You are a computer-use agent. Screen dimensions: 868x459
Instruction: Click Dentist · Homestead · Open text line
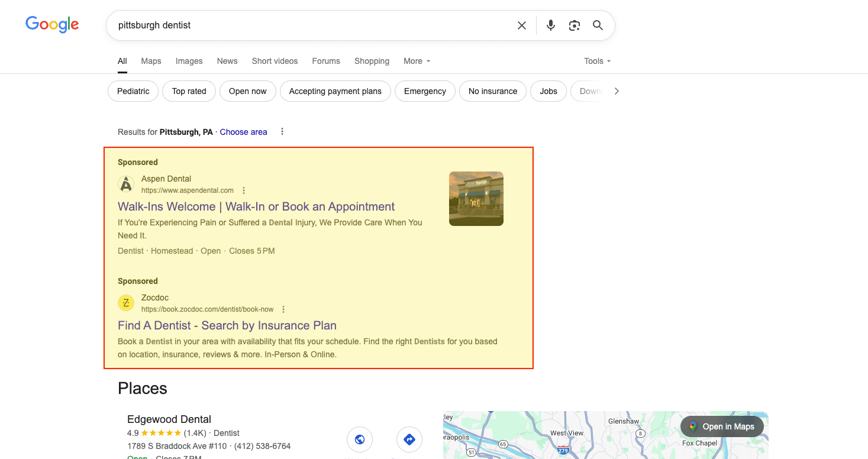click(196, 251)
